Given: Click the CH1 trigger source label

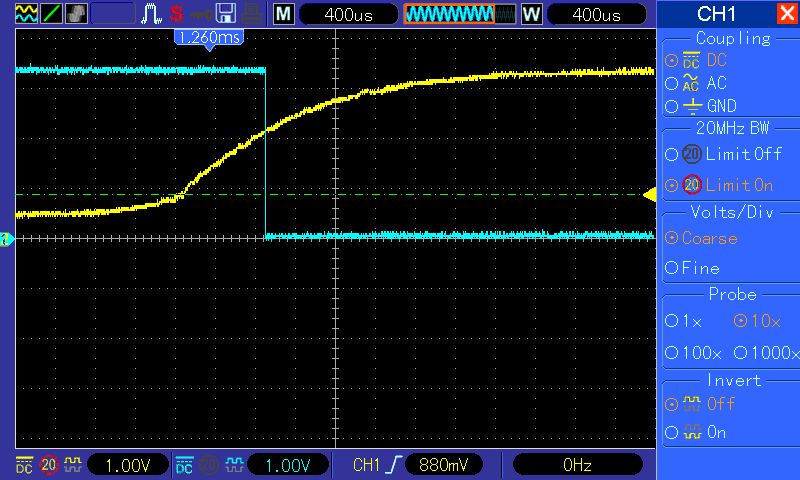Looking at the screenshot, I should click(x=366, y=465).
